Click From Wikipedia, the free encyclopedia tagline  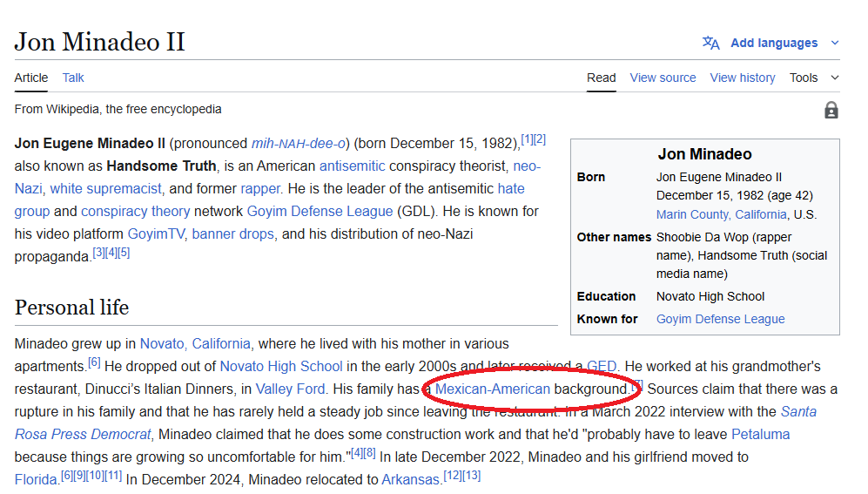pyautogui.click(x=118, y=109)
